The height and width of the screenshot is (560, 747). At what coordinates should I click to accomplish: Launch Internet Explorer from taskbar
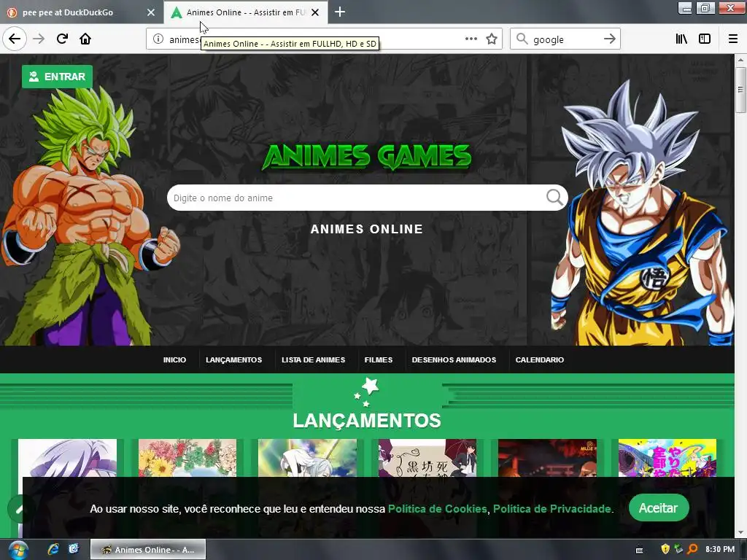[53, 549]
